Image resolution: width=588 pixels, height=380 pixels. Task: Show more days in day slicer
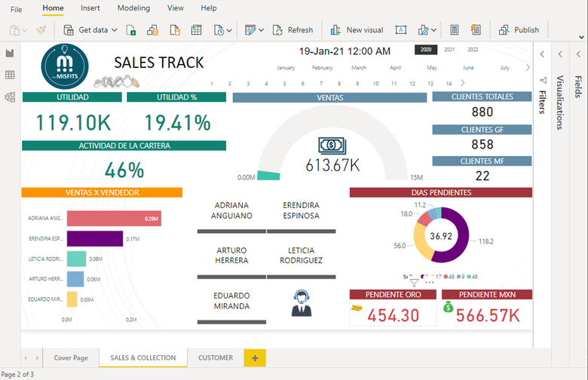tap(462, 83)
